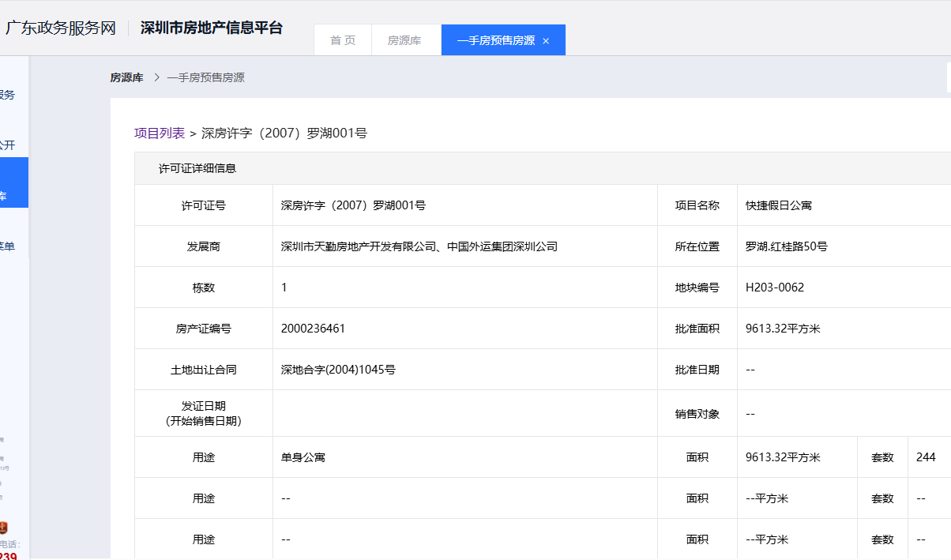
Task: Click the 面积 label in the 单身公寓 row
Action: click(697, 457)
